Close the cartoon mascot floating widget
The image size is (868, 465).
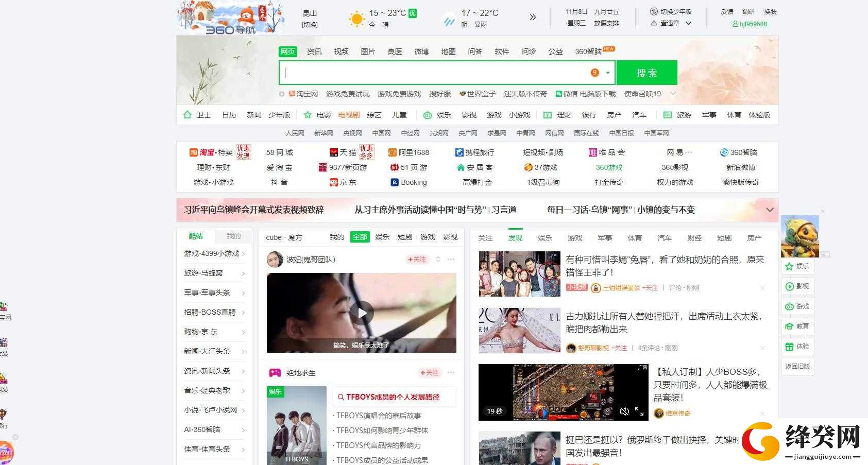823,212
